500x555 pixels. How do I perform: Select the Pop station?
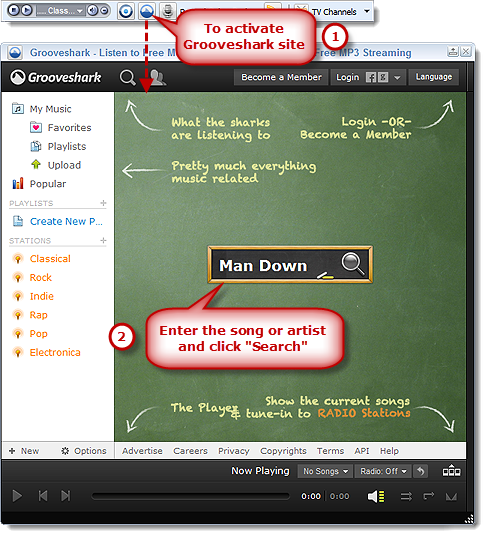point(39,334)
